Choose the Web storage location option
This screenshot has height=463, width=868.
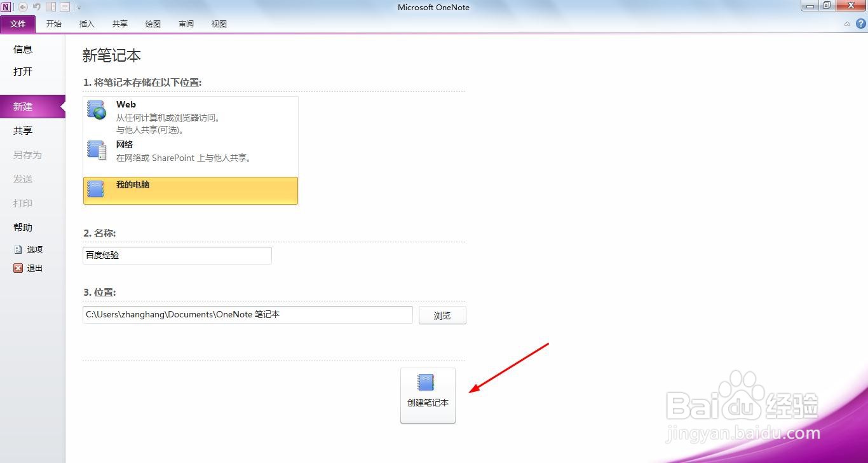click(190, 117)
